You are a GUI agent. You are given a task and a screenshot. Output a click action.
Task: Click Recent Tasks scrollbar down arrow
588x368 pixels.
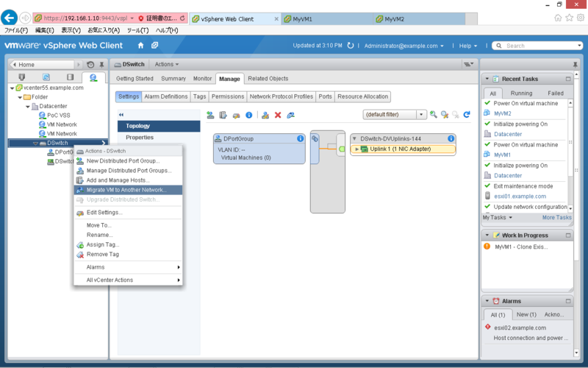[x=570, y=208]
